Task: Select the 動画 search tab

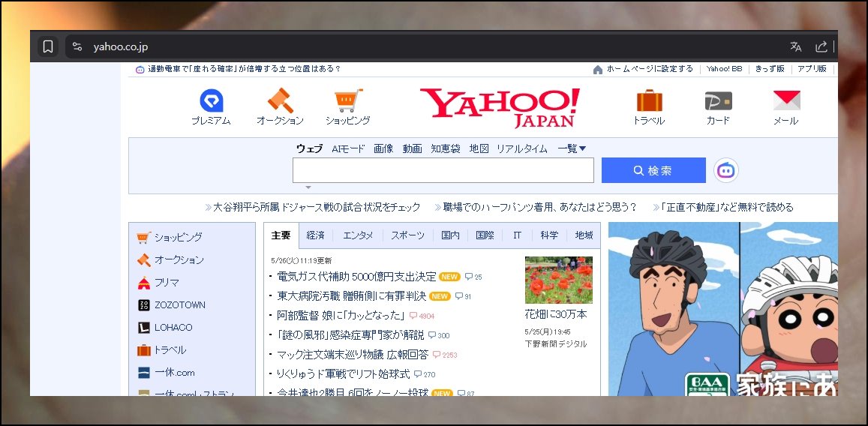Action: coord(413,148)
